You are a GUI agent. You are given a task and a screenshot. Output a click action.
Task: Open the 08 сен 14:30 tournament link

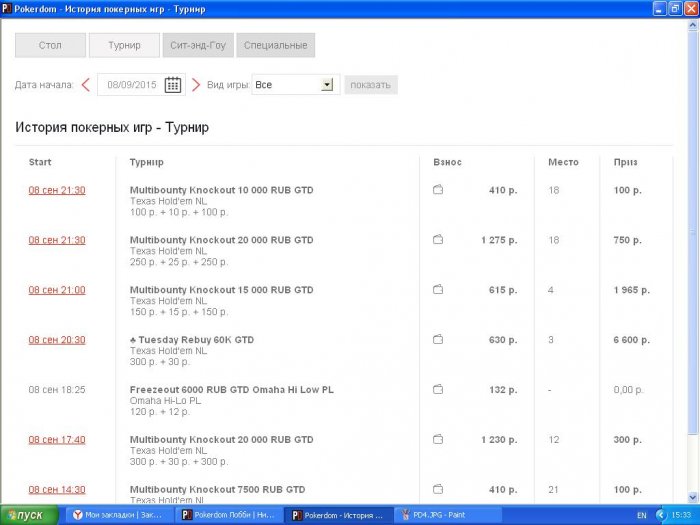pos(57,490)
